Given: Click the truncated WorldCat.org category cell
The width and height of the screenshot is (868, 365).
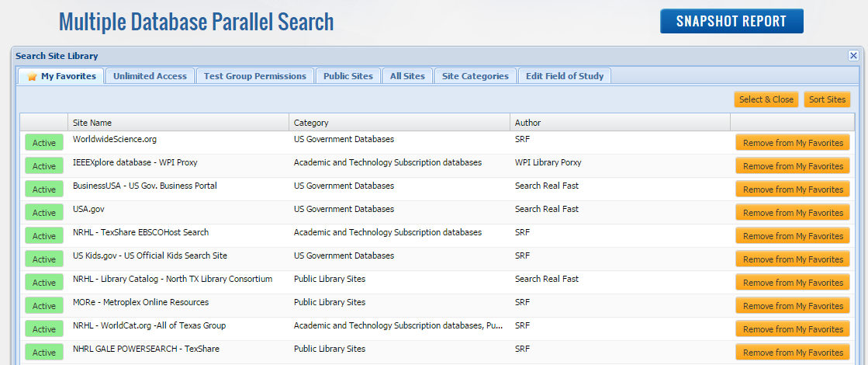Looking at the screenshot, I should [399, 325].
